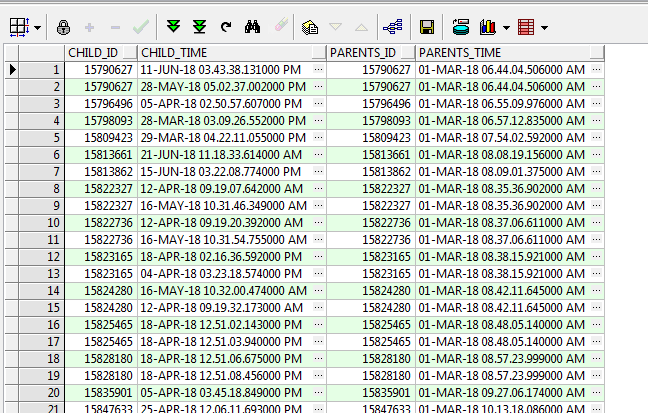648x413 pixels.
Task: Click the bar chart icon
Action: 488,27
